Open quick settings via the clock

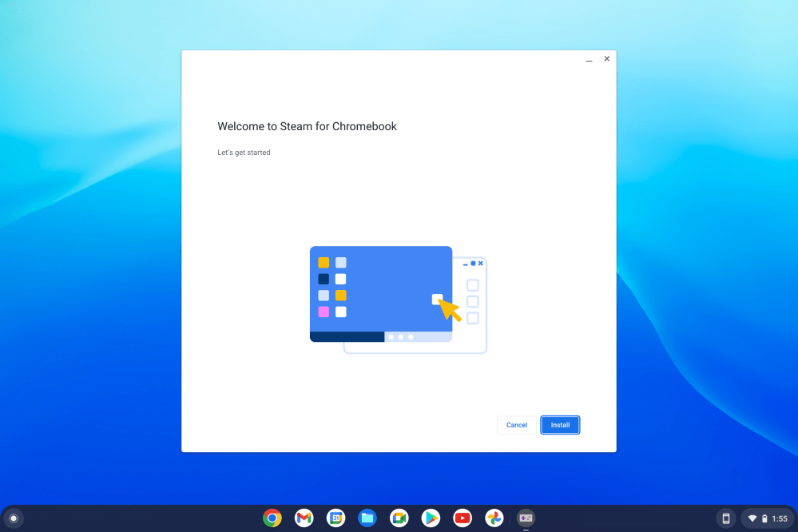[780, 518]
